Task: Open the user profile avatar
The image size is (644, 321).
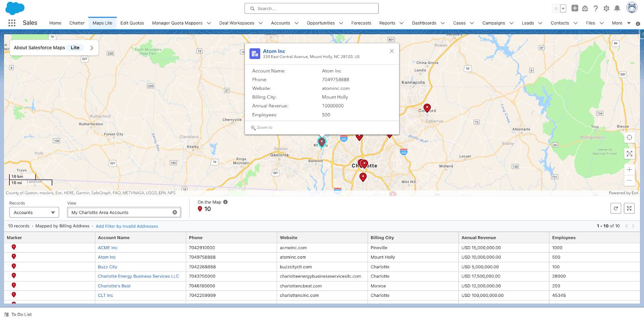Action: (x=632, y=8)
